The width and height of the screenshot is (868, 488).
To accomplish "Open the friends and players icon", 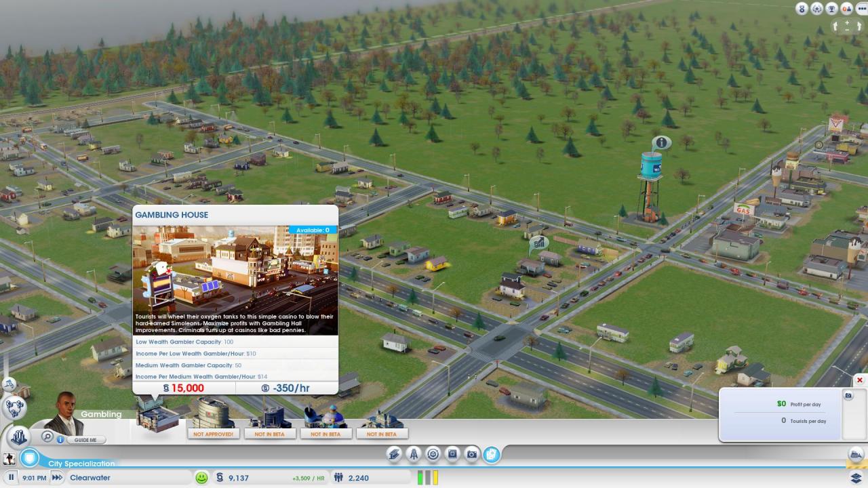I will coord(846,9).
